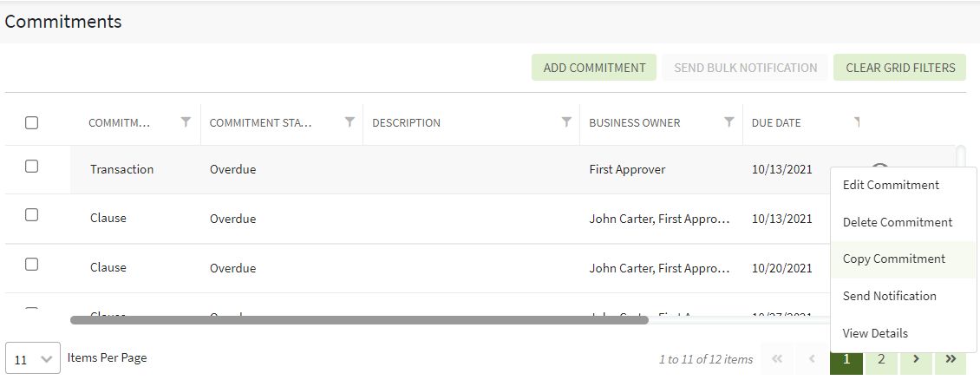Open Due Date column filter icon

click(x=857, y=121)
